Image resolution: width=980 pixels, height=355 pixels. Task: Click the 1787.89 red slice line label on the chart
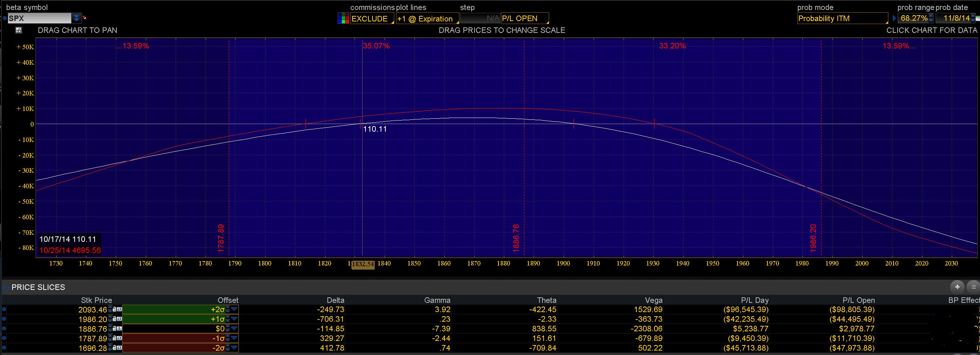click(221, 238)
